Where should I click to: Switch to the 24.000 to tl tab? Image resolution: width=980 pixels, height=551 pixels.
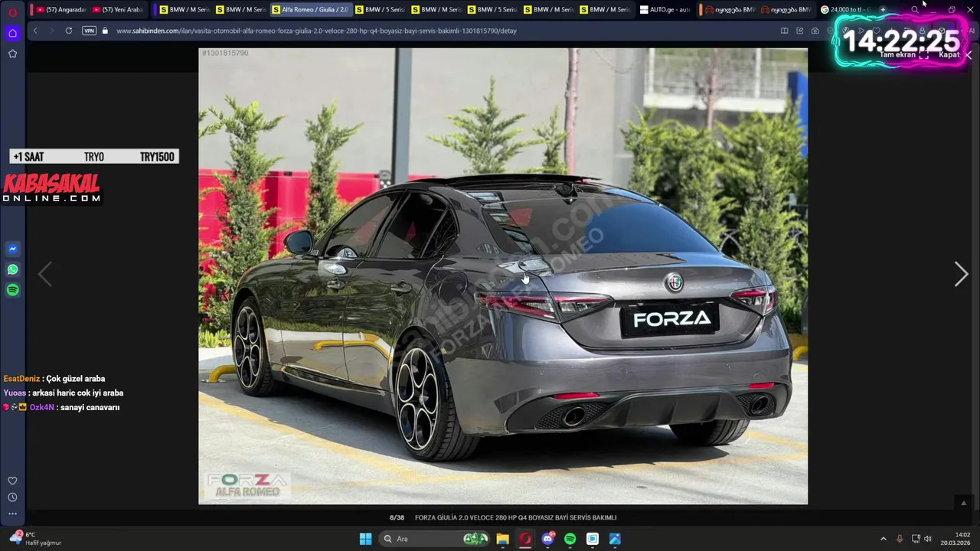(x=845, y=10)
